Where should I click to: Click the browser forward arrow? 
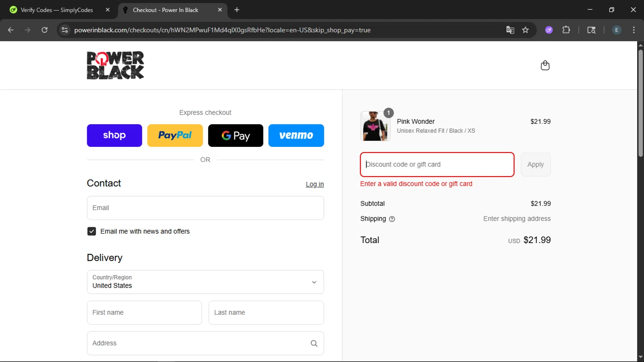[x=27, y=30]
